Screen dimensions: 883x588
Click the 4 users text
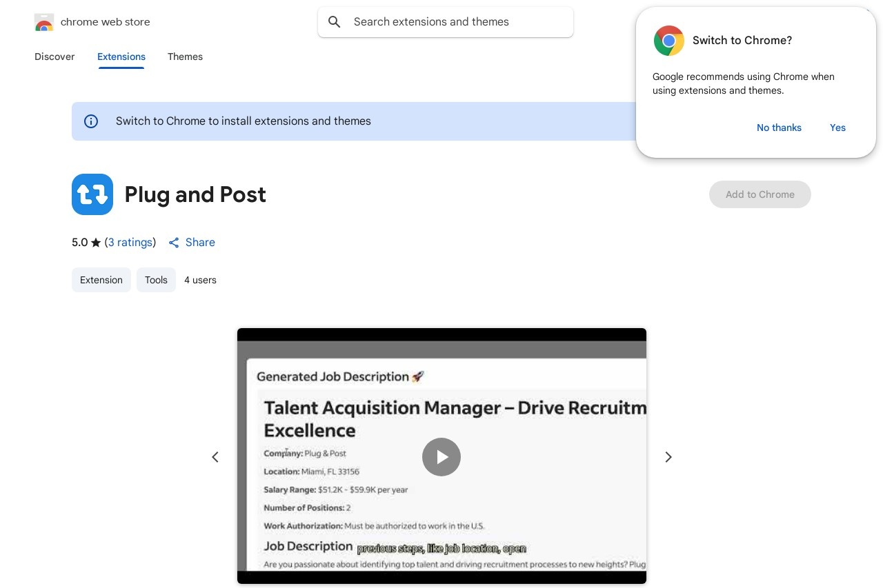[x=200, y=280]
